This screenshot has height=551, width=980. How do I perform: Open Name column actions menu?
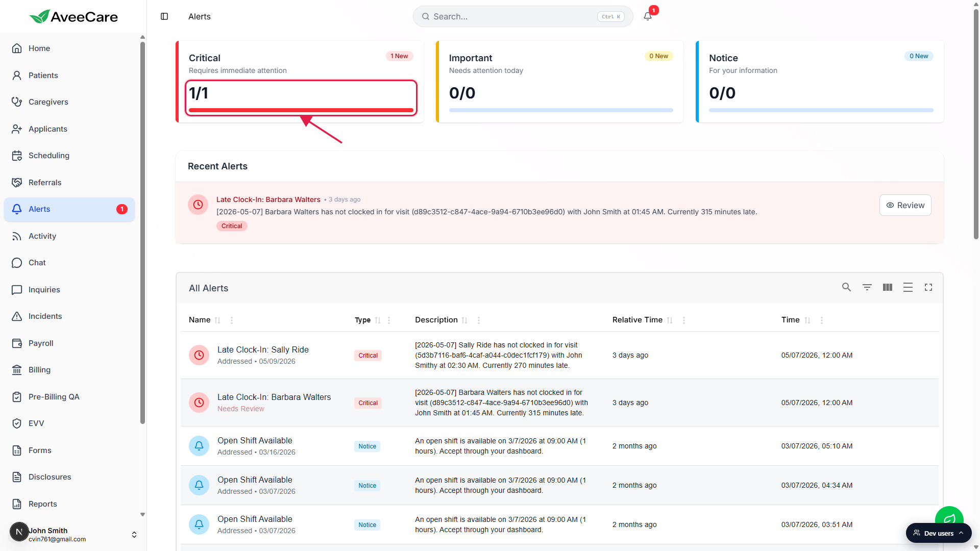pyautogui.click(x=232, y=320)
